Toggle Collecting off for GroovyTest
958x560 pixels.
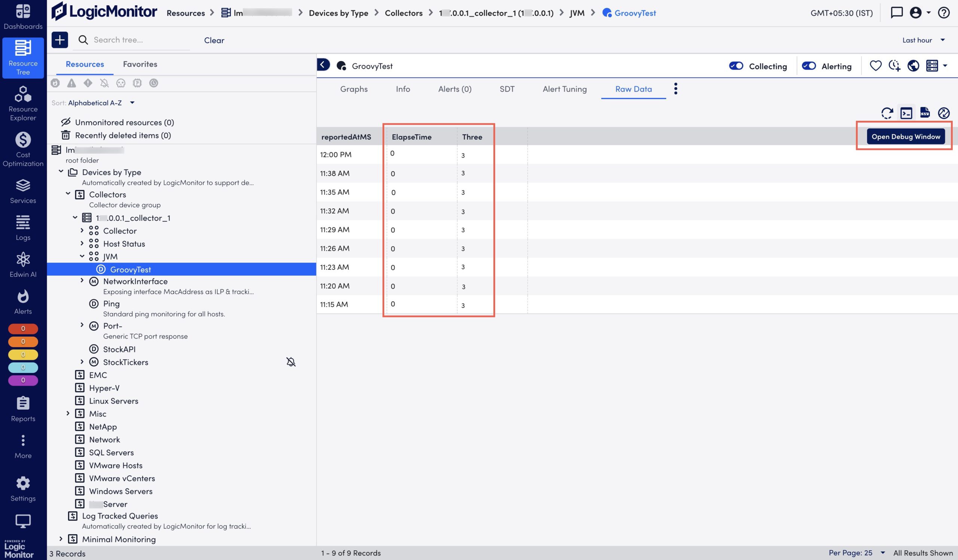coord(736,66)
